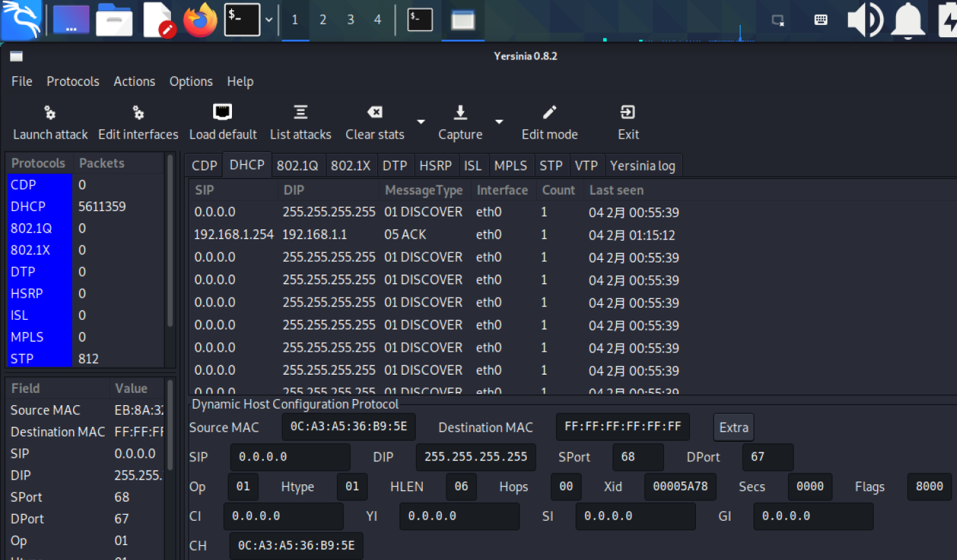This screenshot has width=957, height=560.
Task: Expand the Clear stats dropdown arrow
Action: 421,122
